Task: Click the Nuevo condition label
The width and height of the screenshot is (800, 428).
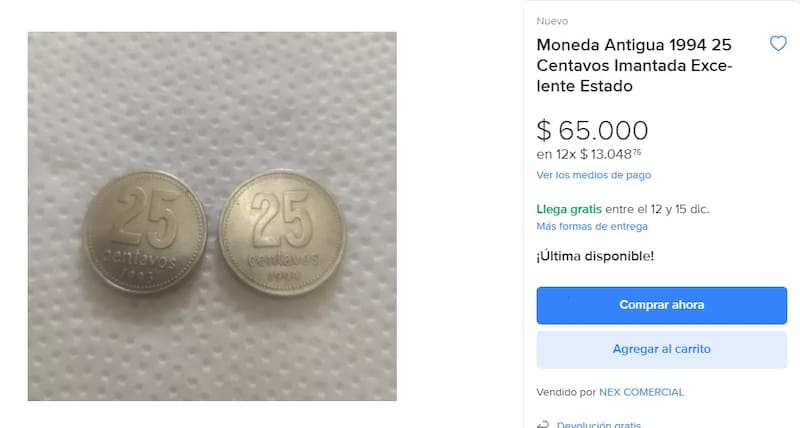Action: coord(552,21)
